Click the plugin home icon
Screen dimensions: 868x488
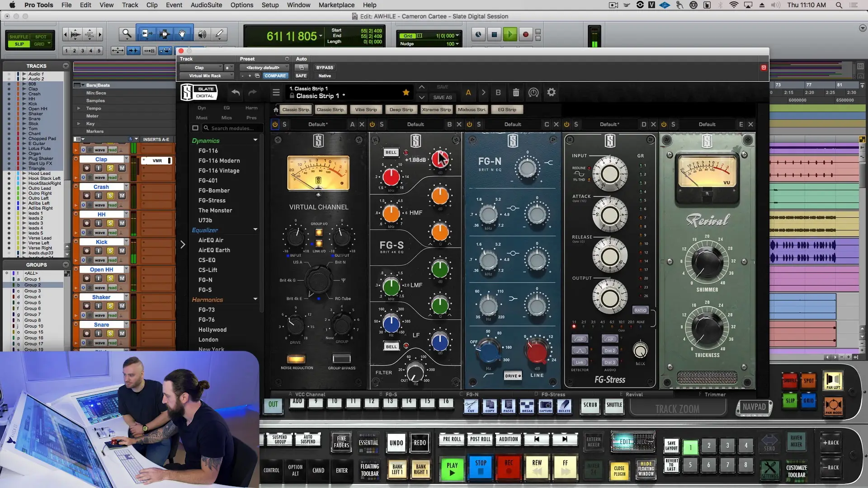276,110
